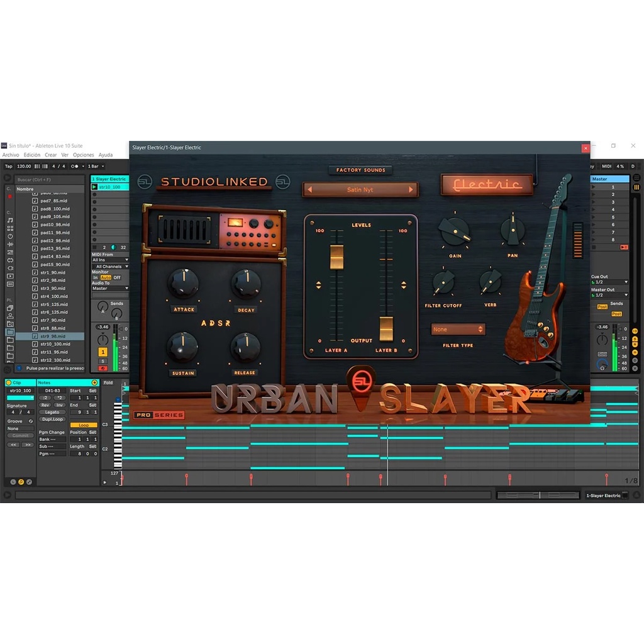Open the Archivo menu
This screenshot has width=644, height=644.
pos(11,155)
